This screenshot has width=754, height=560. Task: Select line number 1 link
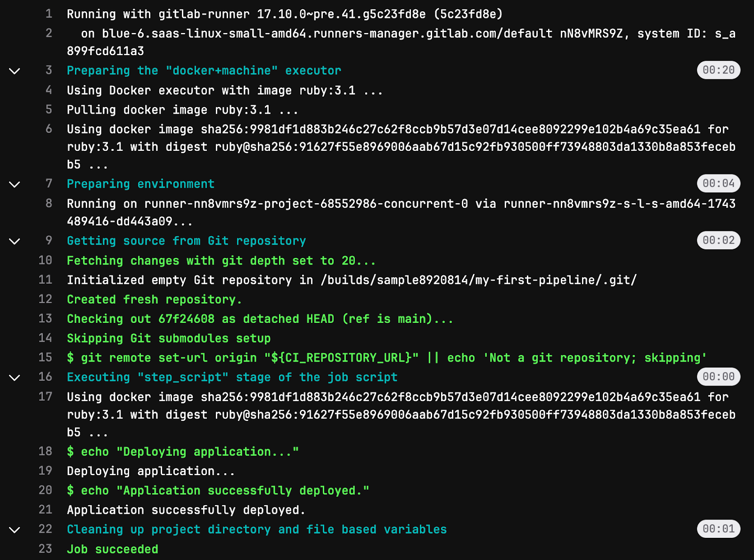pos(49,14)
